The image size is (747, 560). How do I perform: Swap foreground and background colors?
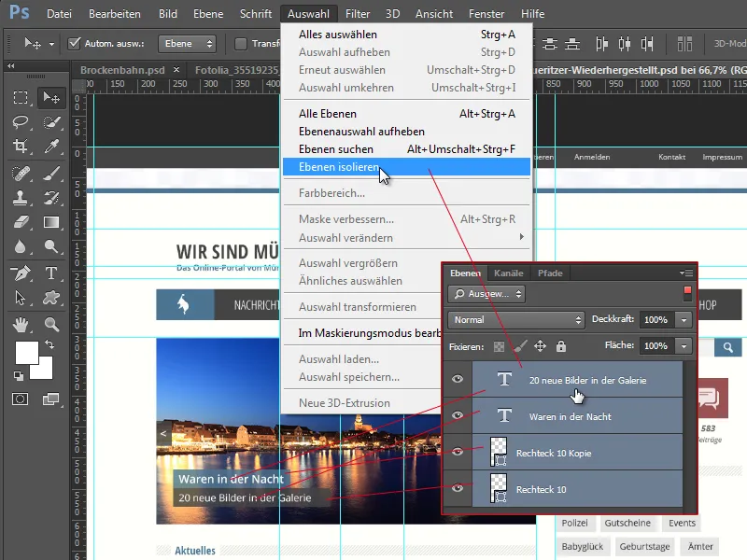49,343
